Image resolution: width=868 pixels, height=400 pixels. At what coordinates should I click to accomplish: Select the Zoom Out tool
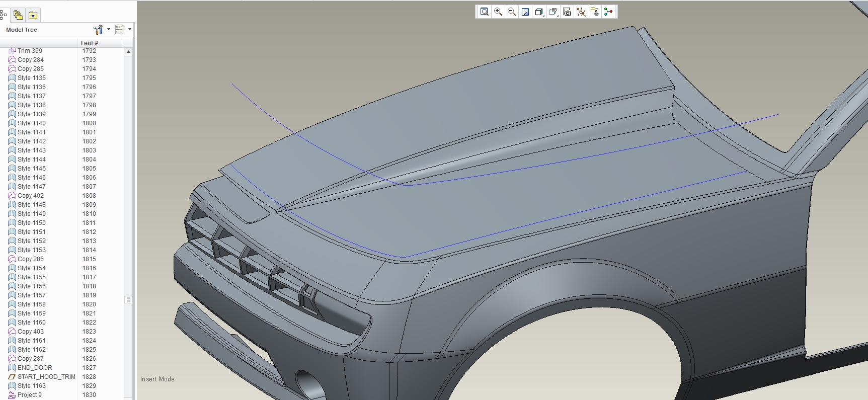click(x=512, y=12)
